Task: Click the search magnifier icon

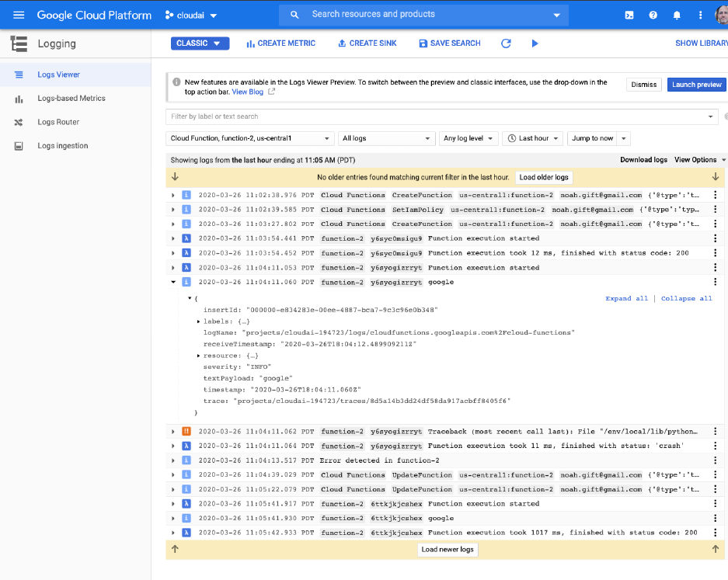Action: click(x=294, y=15)
